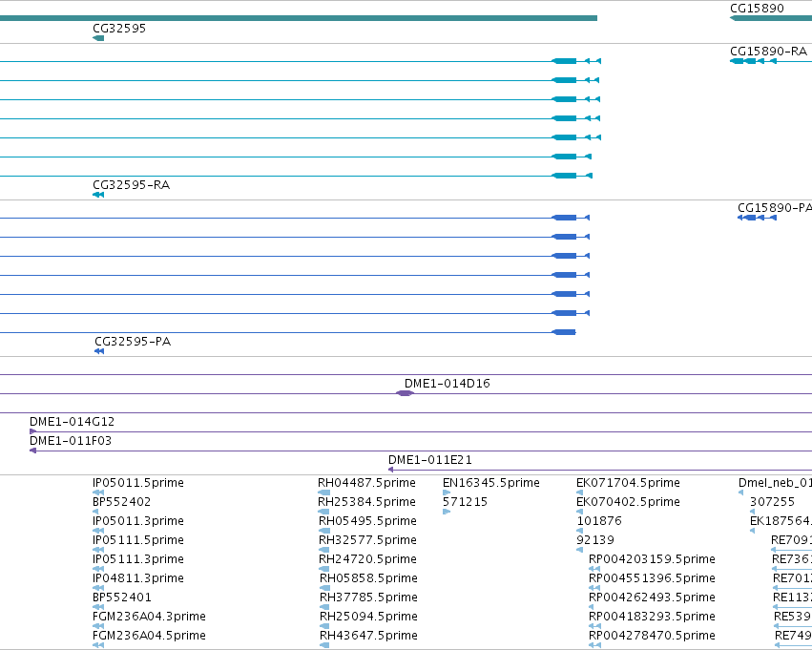Click the small CG32595 gene arrow glyph
The image size is (812, 650).
[x=98, y=38]
